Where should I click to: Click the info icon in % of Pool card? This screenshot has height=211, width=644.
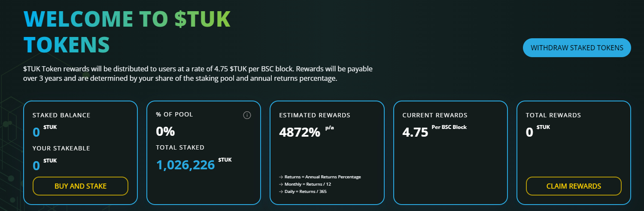tap(247, 115)
